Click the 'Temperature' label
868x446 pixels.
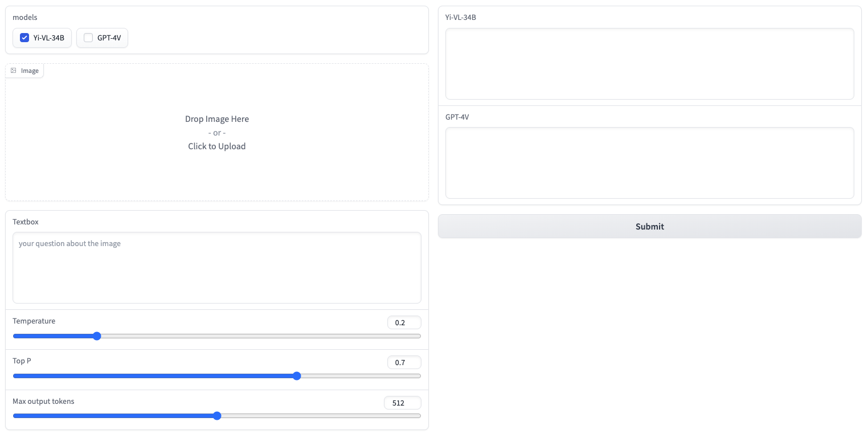pyautogui.click(x=34, y=321)
